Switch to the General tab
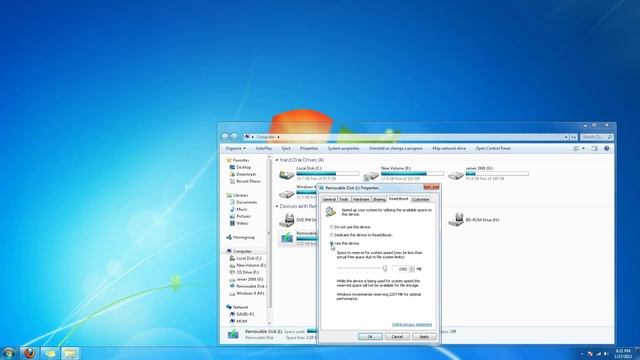This screenshot has width=640, height=360. coord(329,199)
